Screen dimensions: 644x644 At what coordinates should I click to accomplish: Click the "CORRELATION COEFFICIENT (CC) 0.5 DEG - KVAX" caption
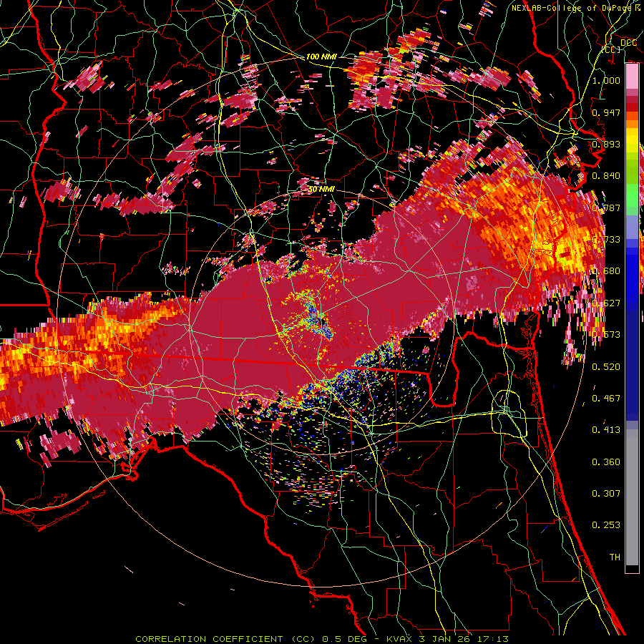tap(274, 639)
